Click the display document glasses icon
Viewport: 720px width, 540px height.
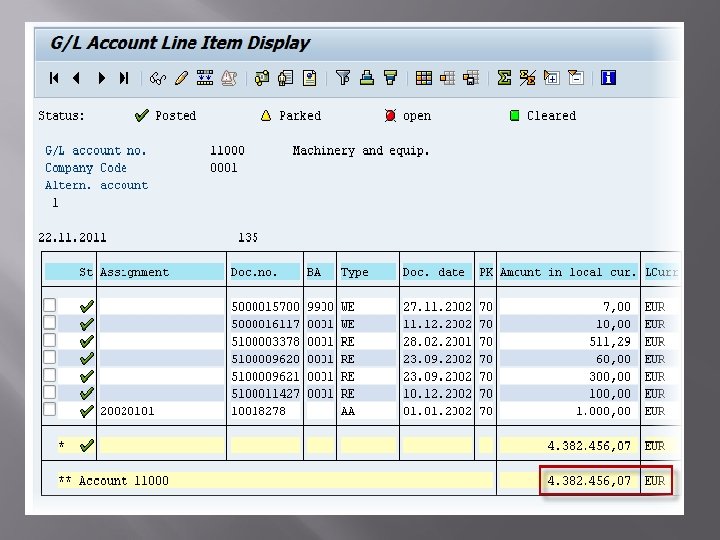tap(157, 77)
